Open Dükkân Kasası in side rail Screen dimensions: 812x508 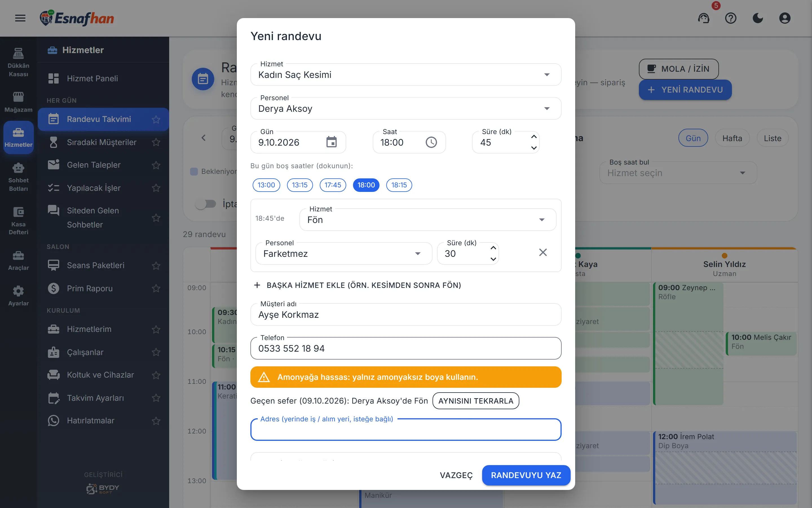click(x=18, y=62)
